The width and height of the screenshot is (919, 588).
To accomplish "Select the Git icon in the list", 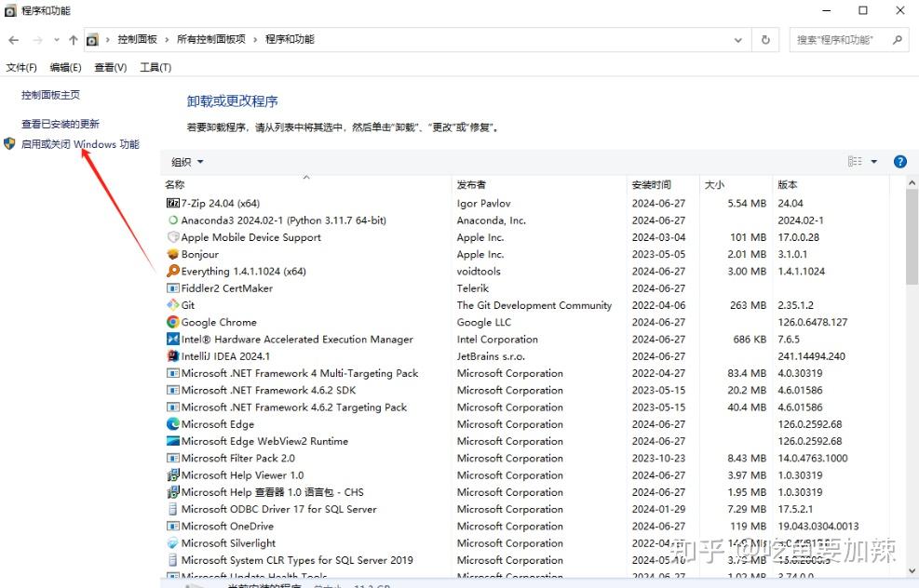I will (175, 305).
